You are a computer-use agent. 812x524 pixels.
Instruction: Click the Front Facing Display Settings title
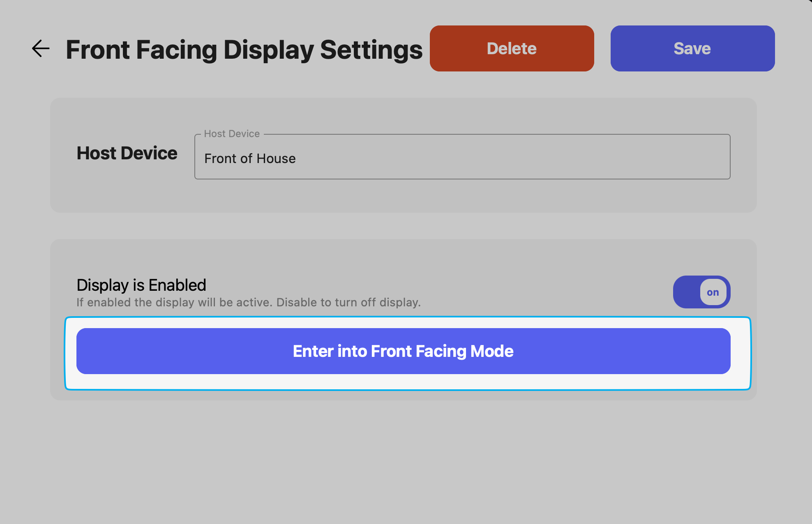[x=244, y=50]
